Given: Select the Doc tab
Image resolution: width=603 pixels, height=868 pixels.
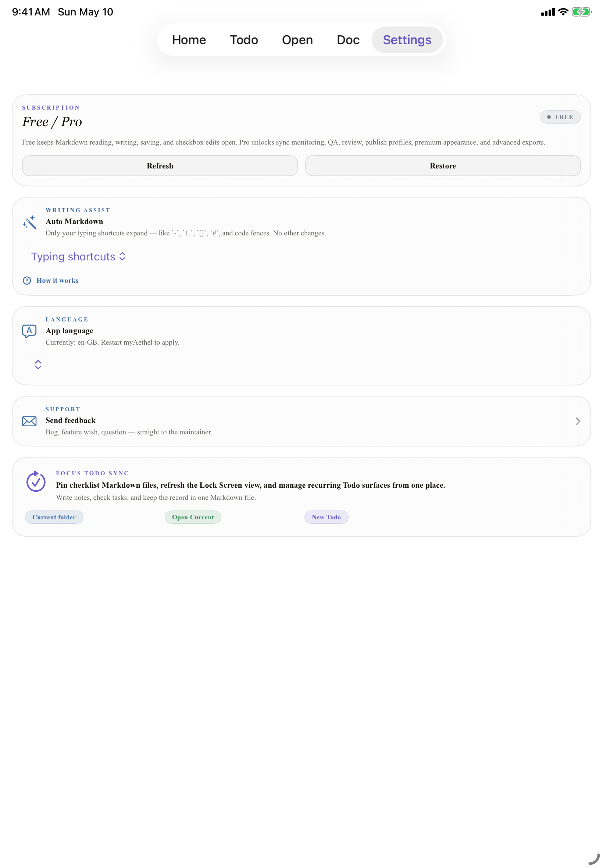Looking at the screenshot, I should (x=348, y=40).
